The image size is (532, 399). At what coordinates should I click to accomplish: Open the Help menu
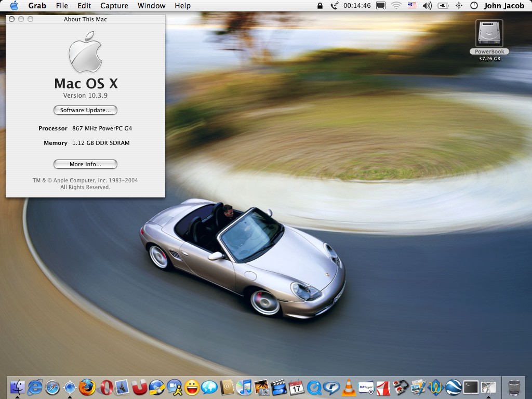click(182, 5)
